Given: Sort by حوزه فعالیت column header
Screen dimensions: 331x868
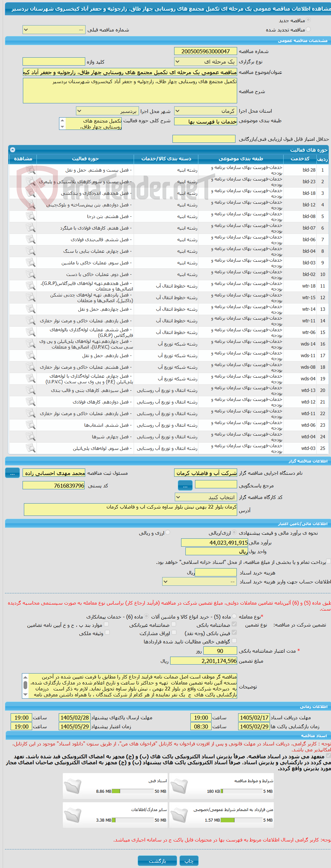Looking at the screenshot, I should (85, 159).
